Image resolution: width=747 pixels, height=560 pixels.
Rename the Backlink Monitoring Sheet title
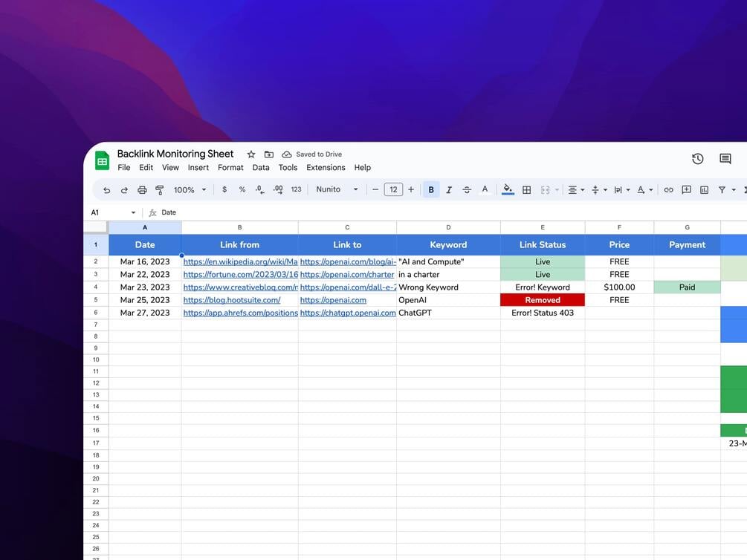click(175, 154)
